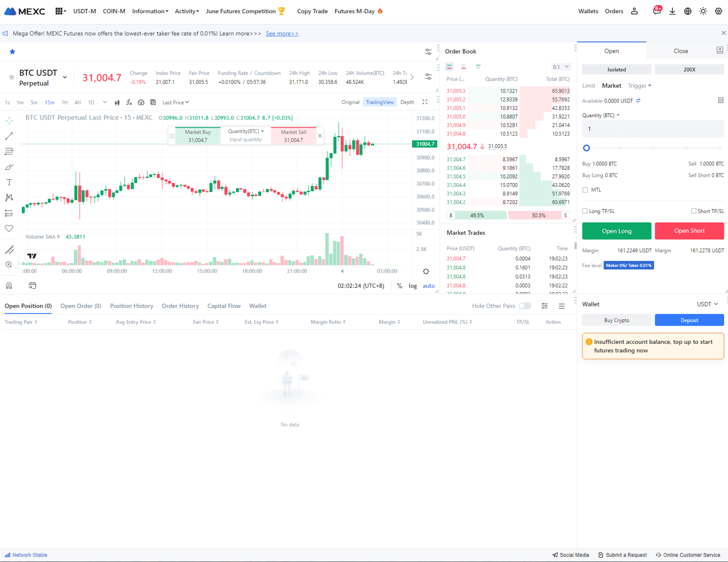Viewport: 728px width, 562px height.
Task: Select the trend line drawing tool
Action: (9, 136)
